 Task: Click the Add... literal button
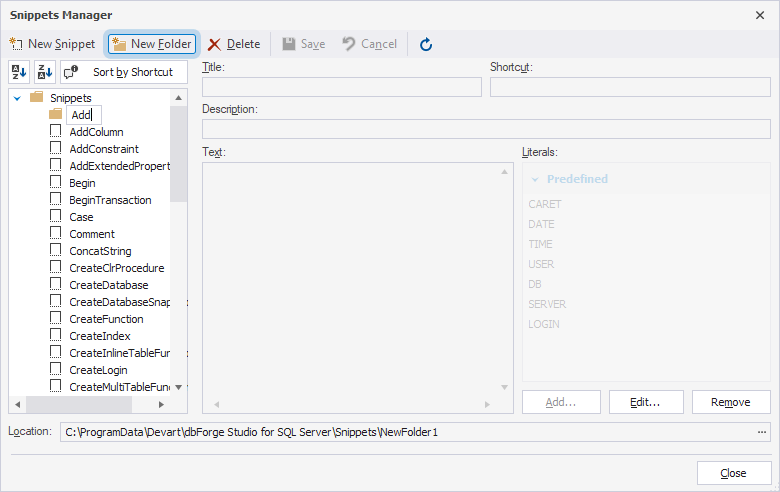pyautogui.click(x=561, y=402)
